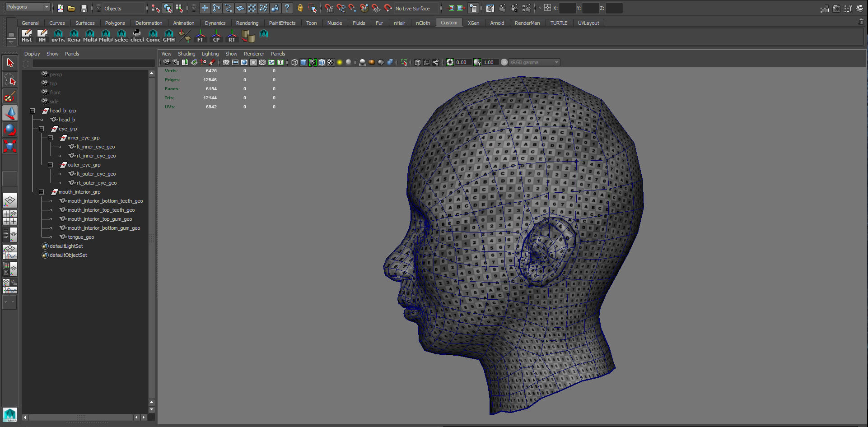This screenshot has height=427, width=868.
Task: Activate the Paint Selection tool
Action: (x=10, y=96)
